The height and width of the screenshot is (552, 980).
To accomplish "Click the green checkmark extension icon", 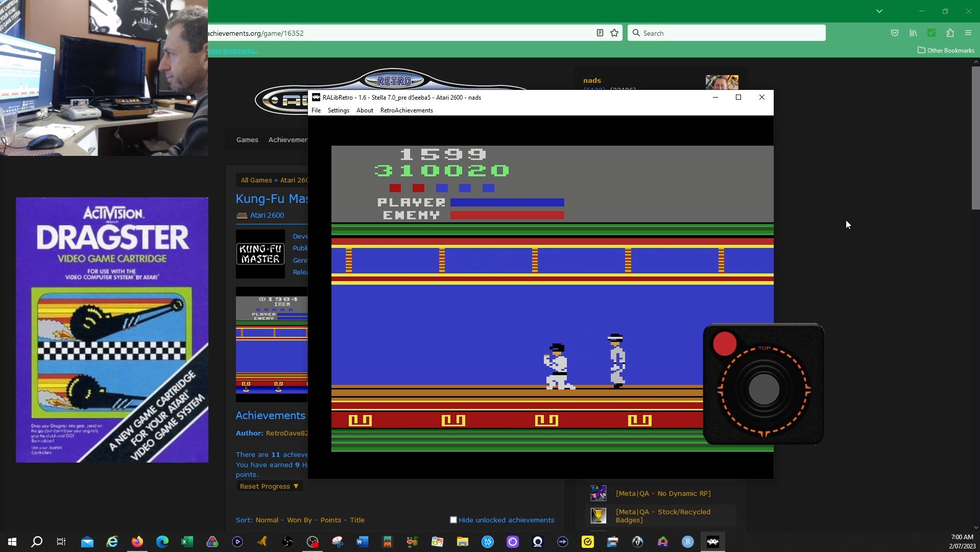I will pyautogui.click(x=931, y=33).
